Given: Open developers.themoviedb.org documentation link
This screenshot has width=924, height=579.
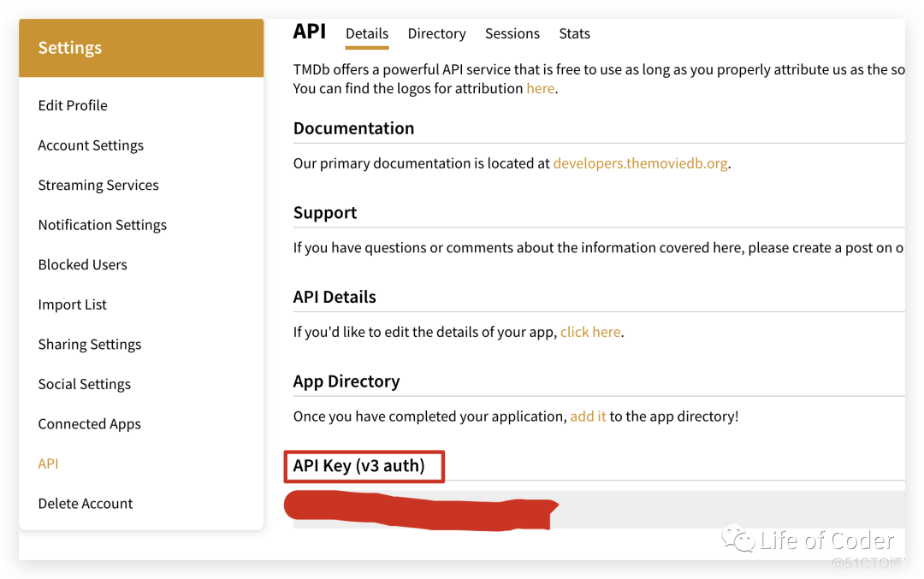Looking at the screenshot, I should (x=640, y=163).
